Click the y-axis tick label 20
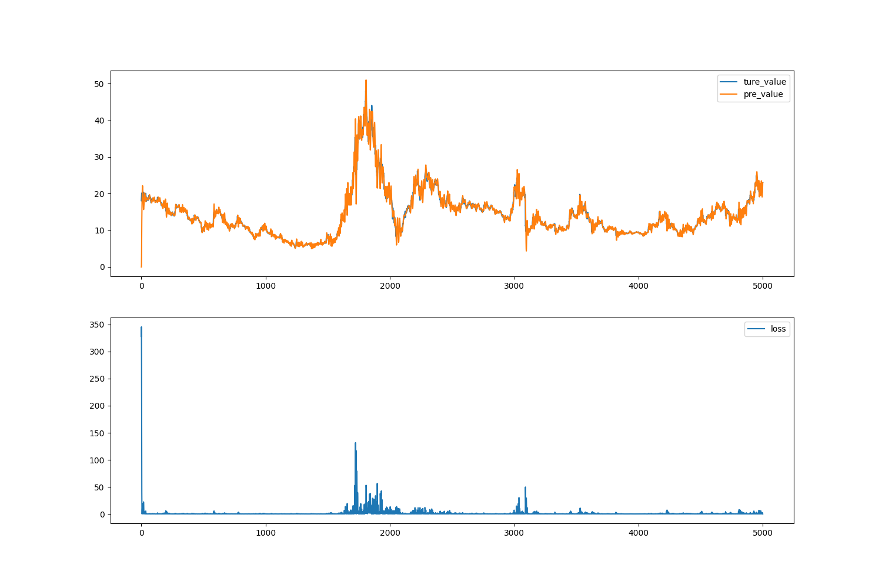 point(100,194)
